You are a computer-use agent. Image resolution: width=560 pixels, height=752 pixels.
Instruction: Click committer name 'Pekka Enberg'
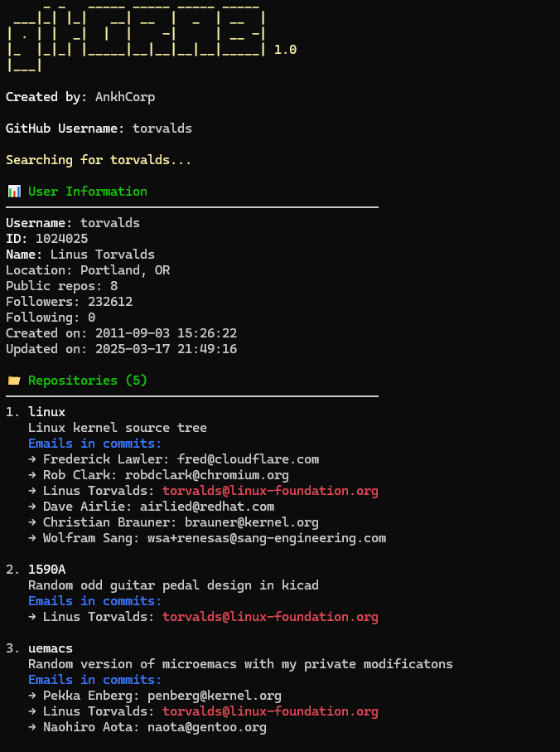point(88,696)
